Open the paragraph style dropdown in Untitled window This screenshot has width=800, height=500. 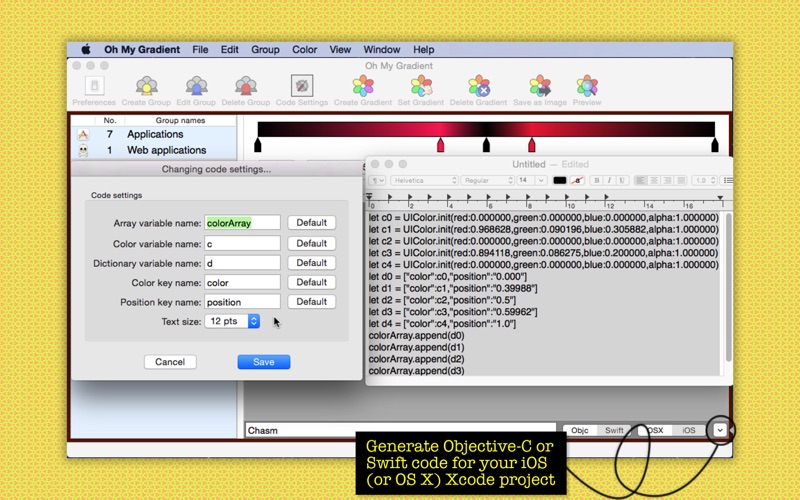(x=377, y=180)
